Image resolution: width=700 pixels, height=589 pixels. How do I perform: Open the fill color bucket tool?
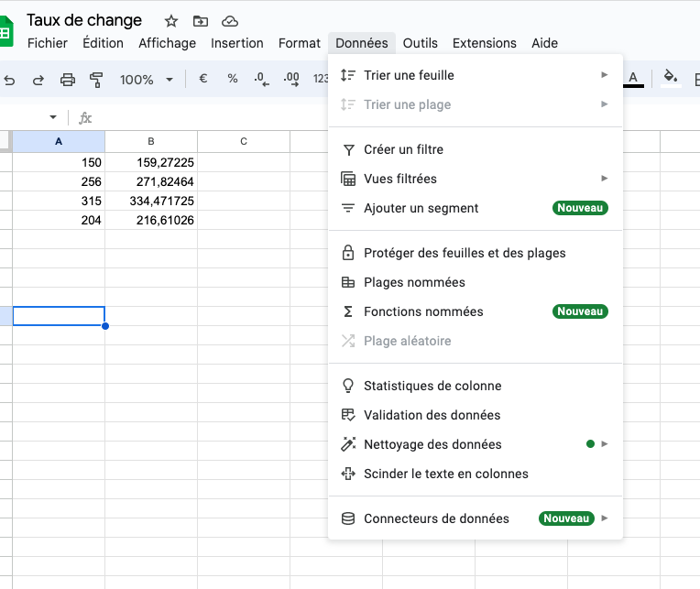671,77
